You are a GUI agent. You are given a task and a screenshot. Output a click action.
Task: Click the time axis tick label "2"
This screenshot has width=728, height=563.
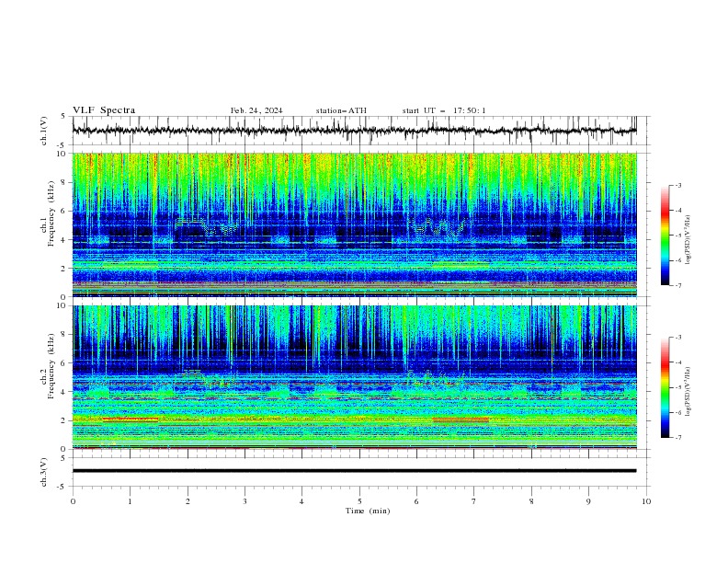point(188,501)
